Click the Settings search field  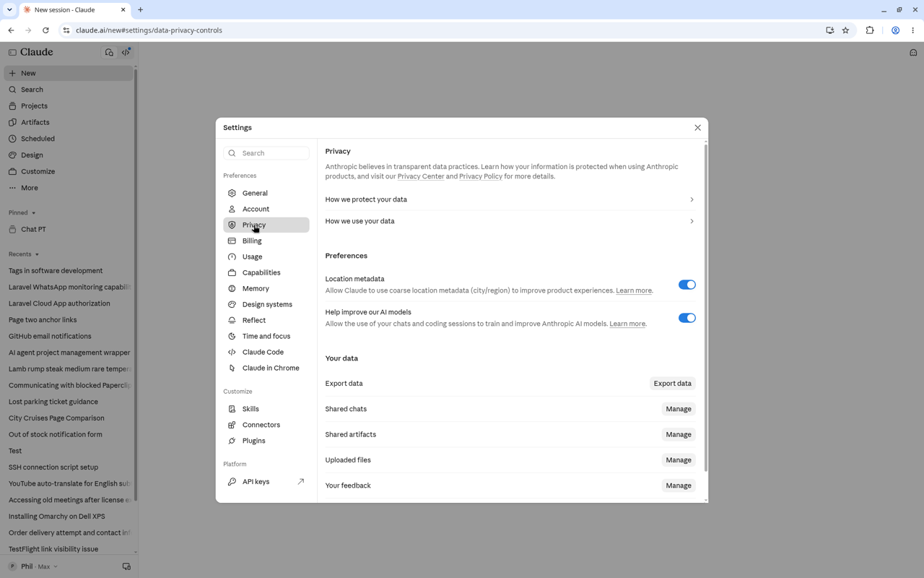266,153
